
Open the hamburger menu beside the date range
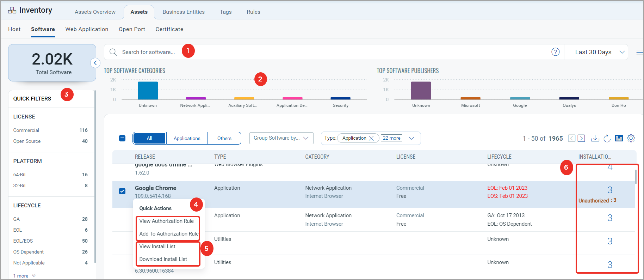640,52
